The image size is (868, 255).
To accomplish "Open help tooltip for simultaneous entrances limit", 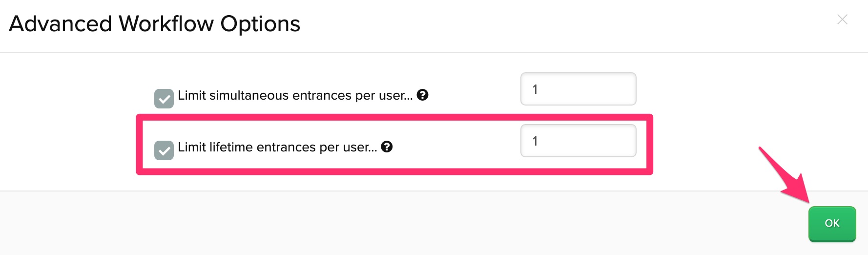I will (423, 95).
